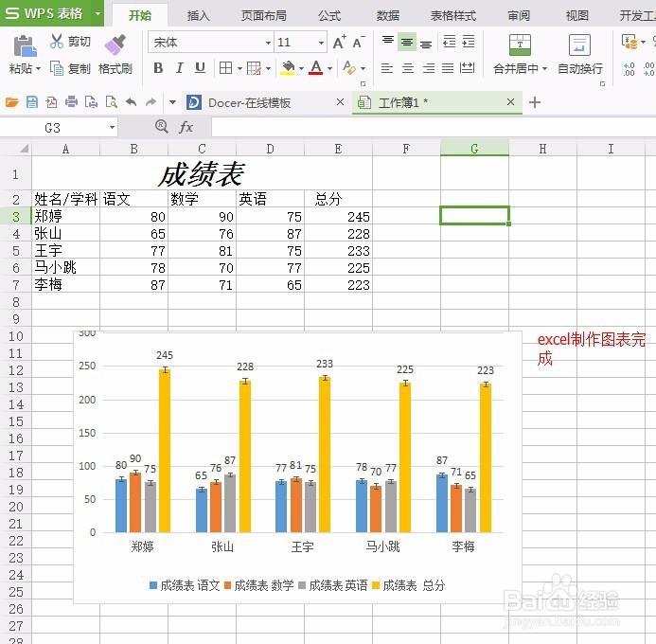Increase indent icon
Viewport: 656px width, 644px height.
coord(469,42)
